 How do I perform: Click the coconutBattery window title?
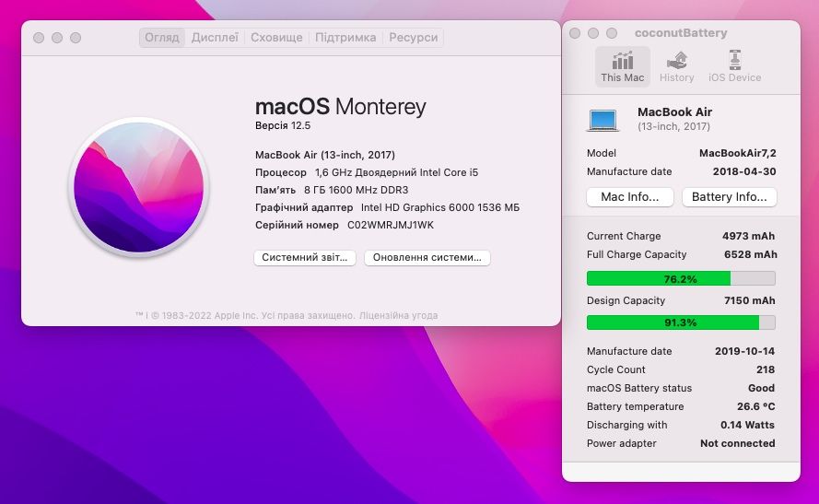[x=681, y=33]
